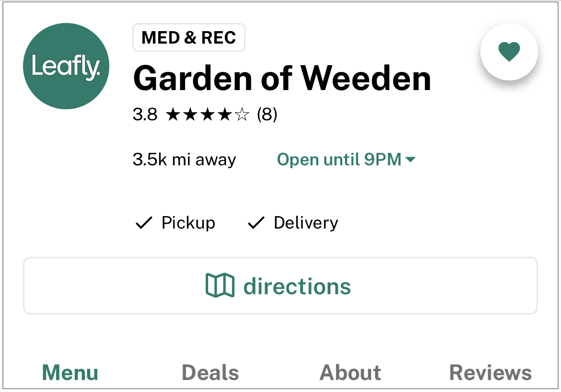Select the Pickup option
The height and width of the screenshot is (392, 561).
[175, 223]
